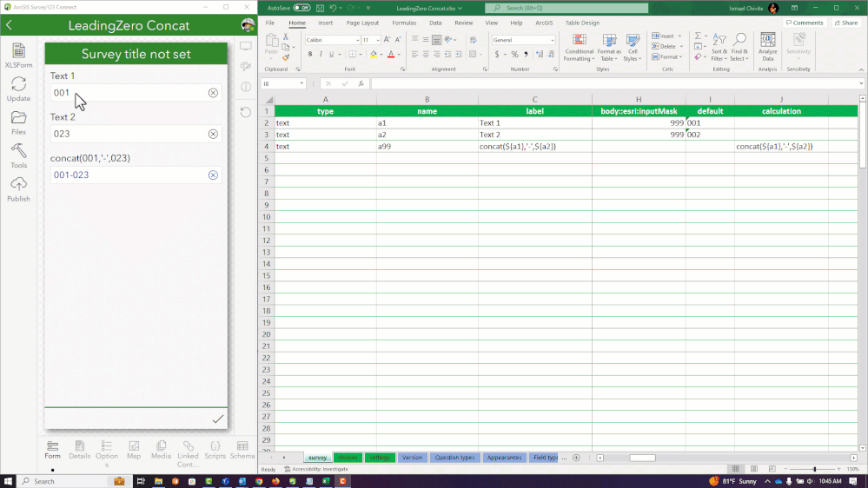Open the font name dropdown (Calibri)
868x488 pixels.
pos(358,40)
